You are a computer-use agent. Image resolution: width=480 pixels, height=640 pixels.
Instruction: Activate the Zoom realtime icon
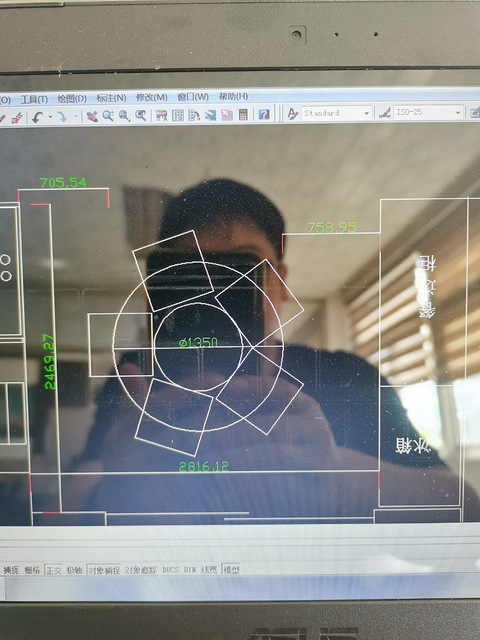pos(108,116)
